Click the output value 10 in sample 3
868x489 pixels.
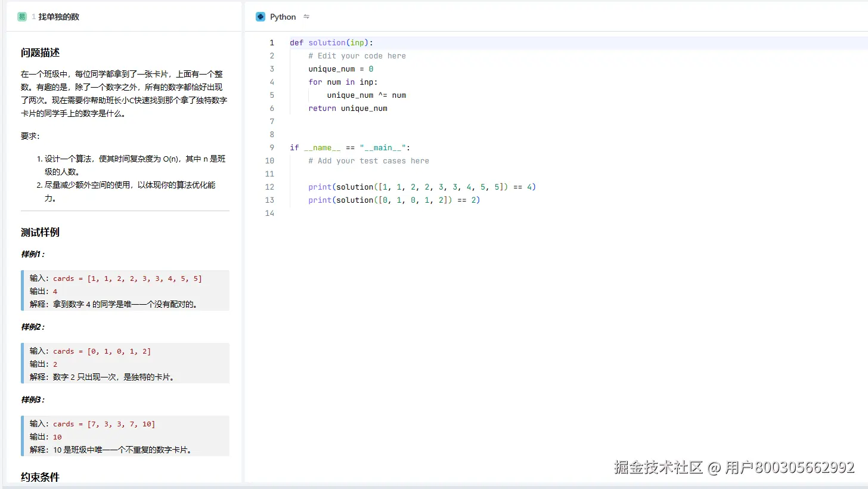pyautogui.click(x=57, y=437)
